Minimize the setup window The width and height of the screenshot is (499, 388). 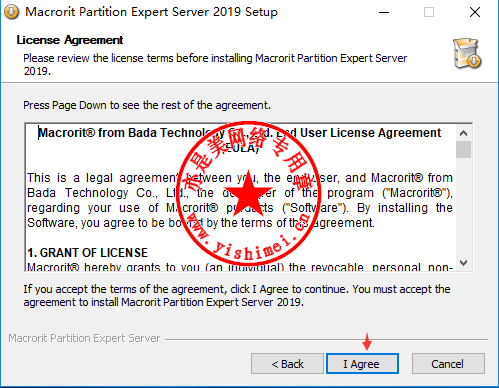(384, 12)
